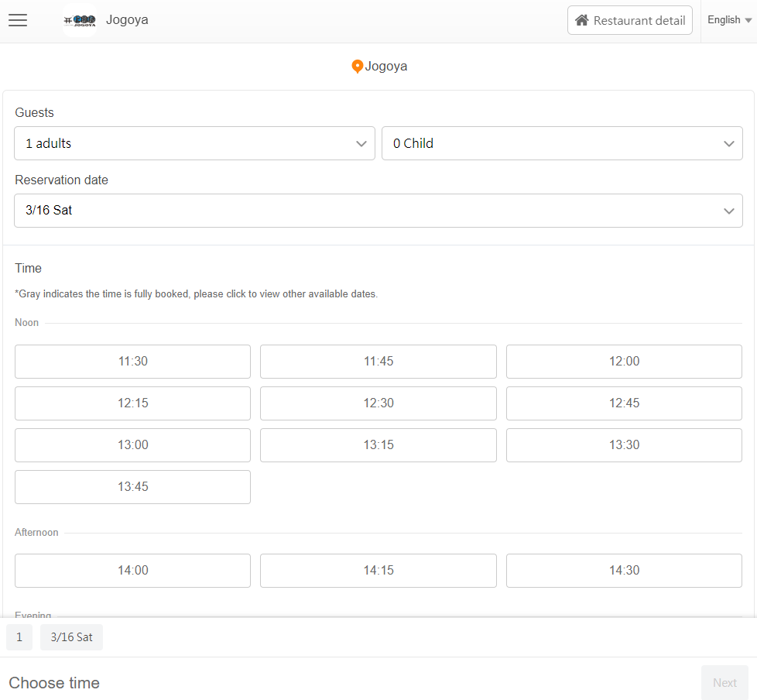Pick the 13:00 time slot
This screenshot has width=757, height=700.
(133, 445)
